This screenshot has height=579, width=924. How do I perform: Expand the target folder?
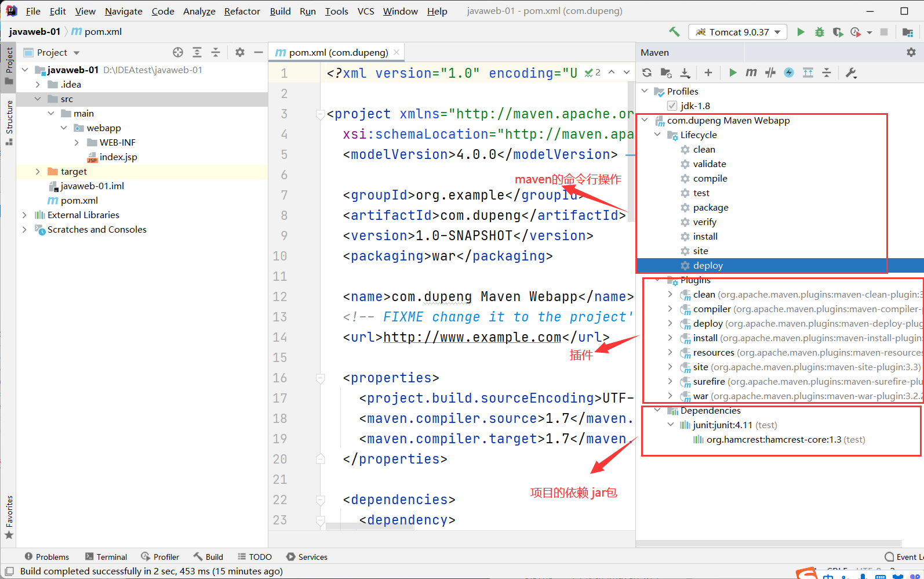(38, 171)
